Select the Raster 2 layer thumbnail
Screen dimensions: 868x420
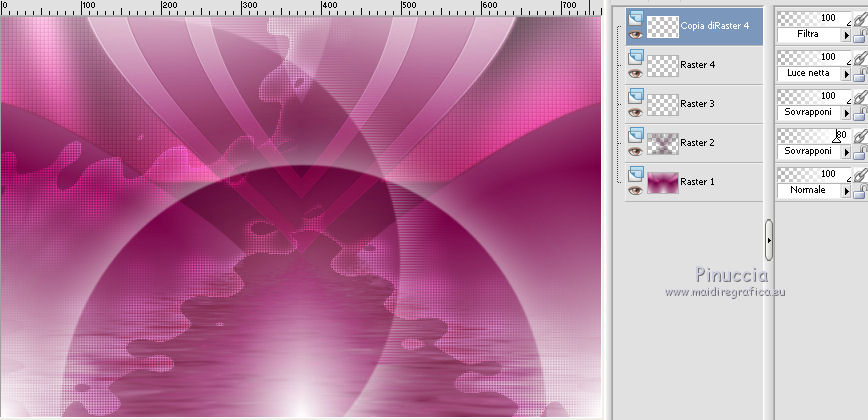pyautogui.click(x=663, y=143)
